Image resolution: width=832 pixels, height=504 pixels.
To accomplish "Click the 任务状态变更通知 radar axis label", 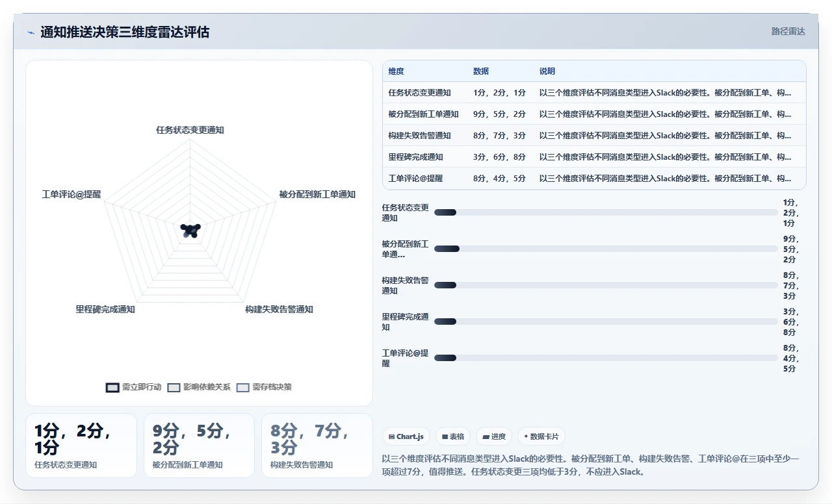I will tap(190, 130).
